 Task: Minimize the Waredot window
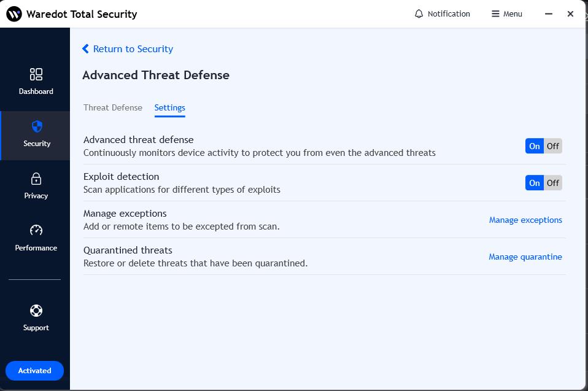[549, 14]
